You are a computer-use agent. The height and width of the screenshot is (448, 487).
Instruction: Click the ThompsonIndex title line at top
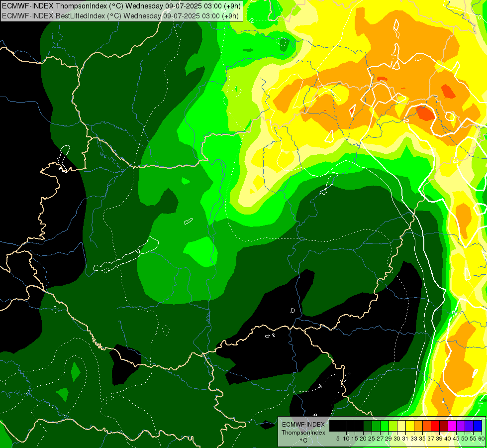[x=120, y=5]
